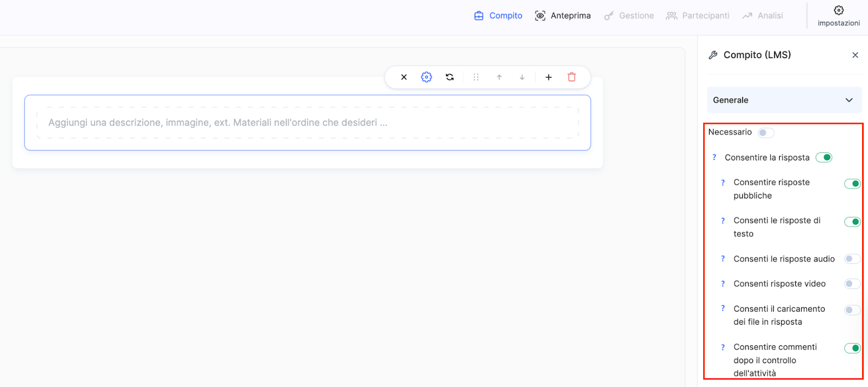
Task: Click the block settings gear icon
Action: 426,77
